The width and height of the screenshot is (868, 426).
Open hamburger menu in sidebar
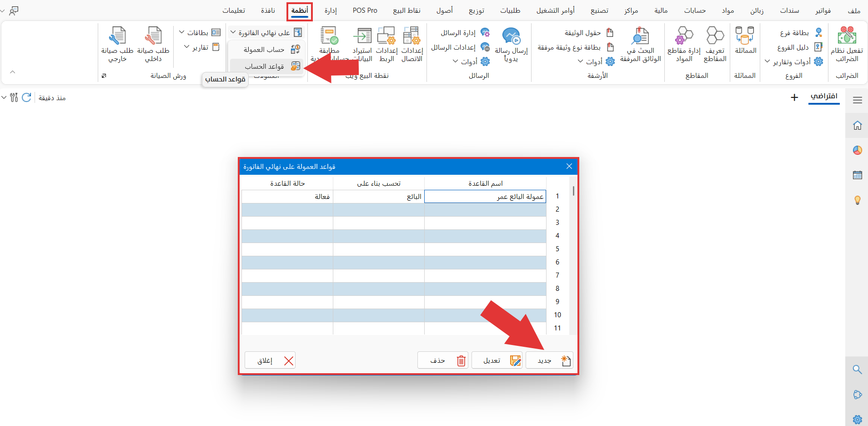[858, 100]
